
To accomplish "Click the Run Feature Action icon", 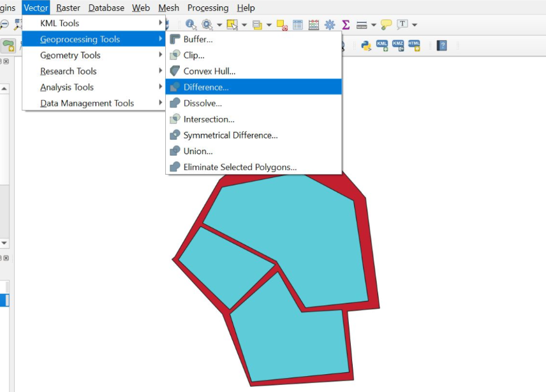I will (207, 24).
